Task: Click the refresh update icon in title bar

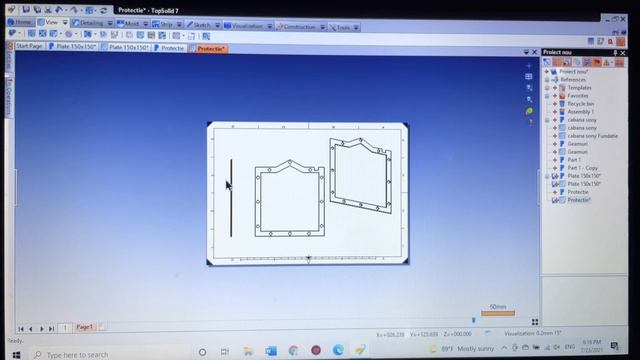Action: pos(104,10)
